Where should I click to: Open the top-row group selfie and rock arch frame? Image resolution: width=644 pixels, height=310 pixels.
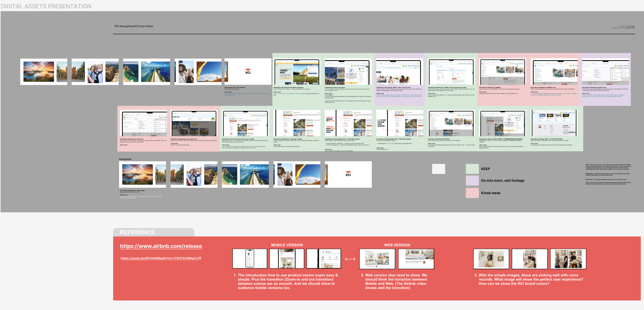pyautogui.click(x=198, y=72)
